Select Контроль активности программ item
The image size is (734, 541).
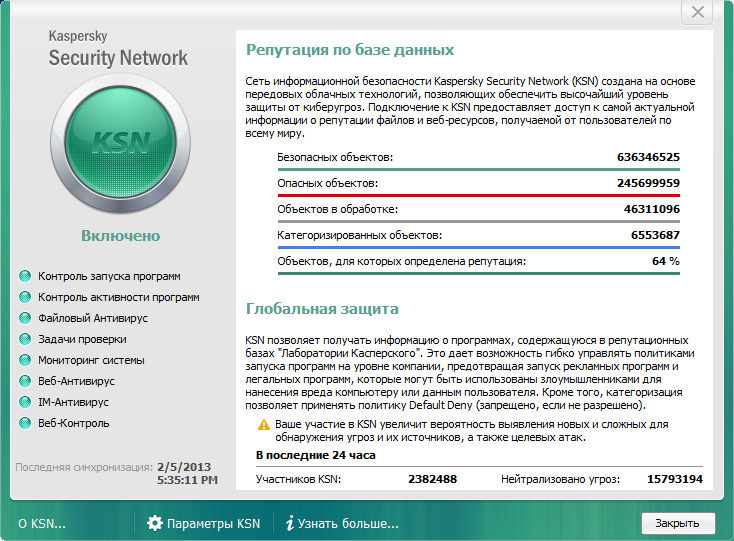(x=119, y=297)
